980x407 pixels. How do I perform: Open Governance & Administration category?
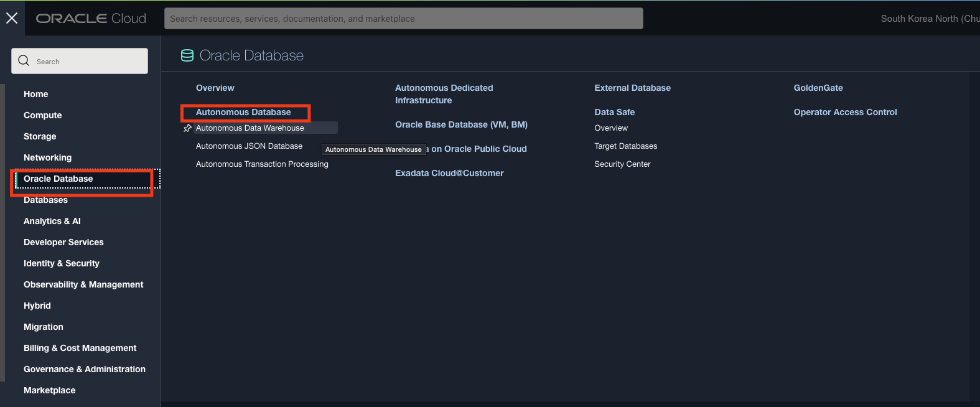point(85,369)
